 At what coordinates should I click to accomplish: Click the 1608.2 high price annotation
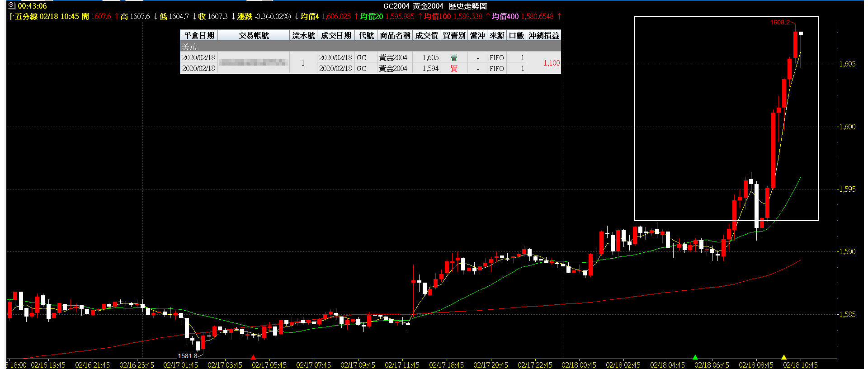click(x=780, y=22)
